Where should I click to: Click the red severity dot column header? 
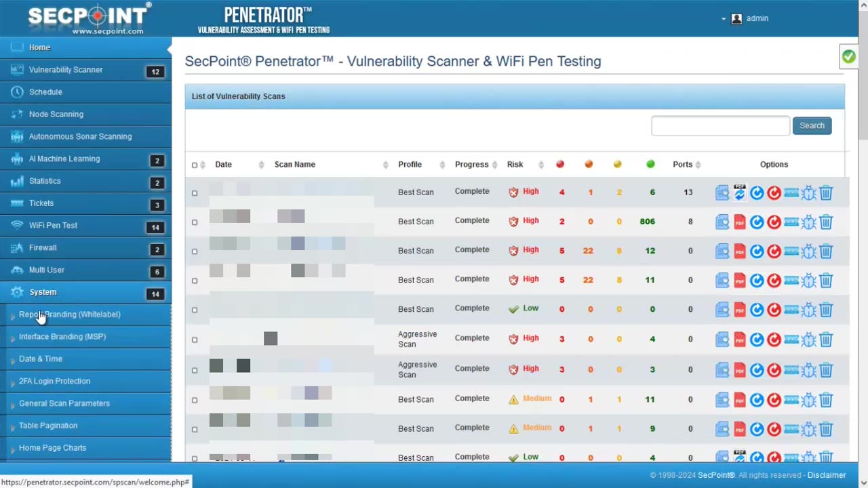coord(560,164)
